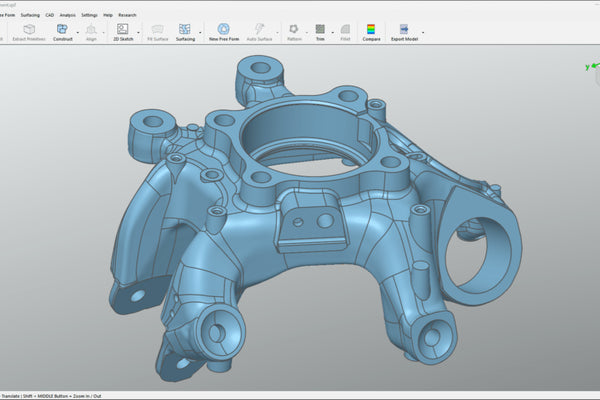The width and height of the screenshot is (600, 400).
Task: Click the Auto Surface toolbar icon
Action: (x=259, y=30)
